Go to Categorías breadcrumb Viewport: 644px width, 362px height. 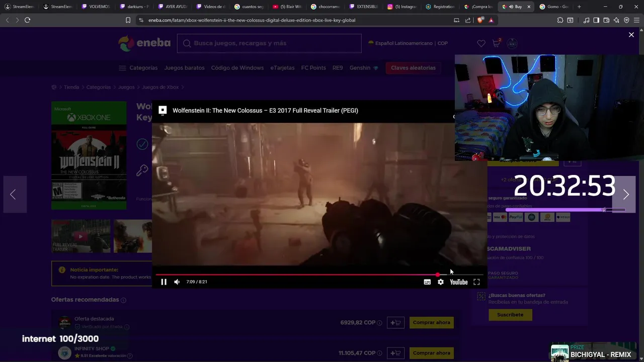98,87
